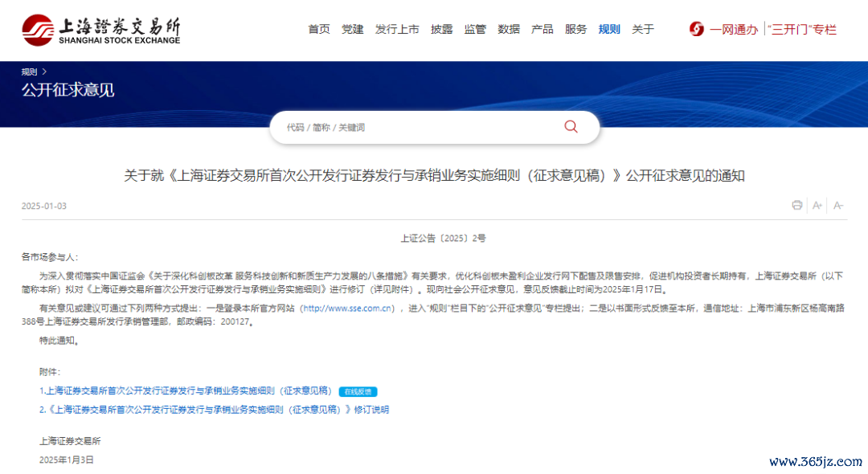The image size is (868, 474).
Task: Click the breadcrumb chevron after 规则
Action: point(44,72)
